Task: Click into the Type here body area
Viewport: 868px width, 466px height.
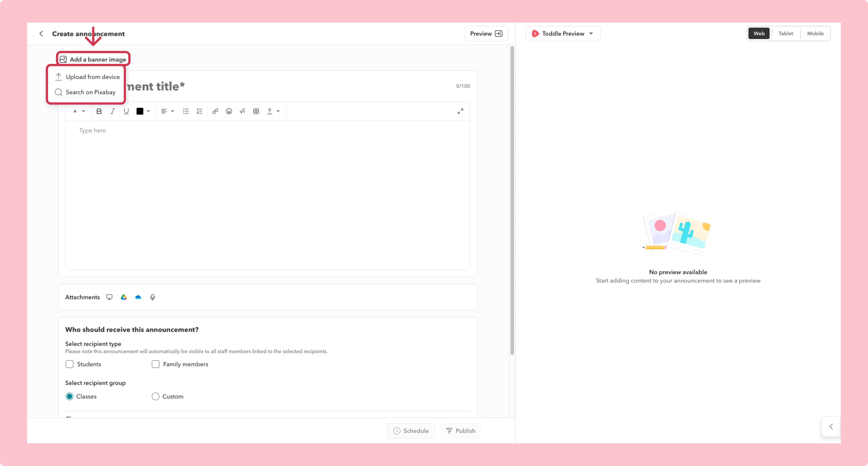Action: pos(268,195)
